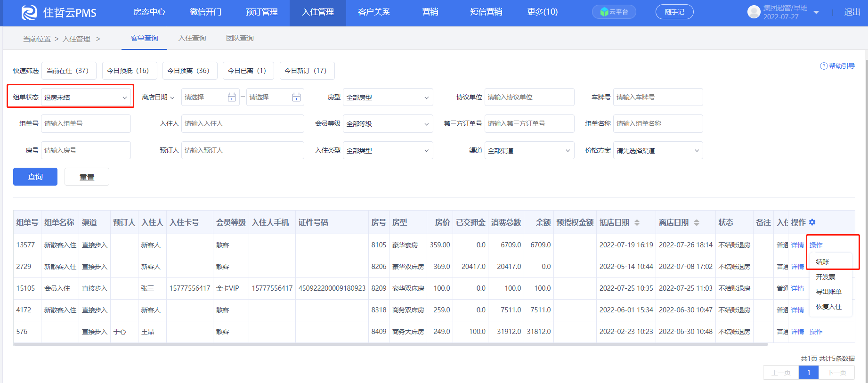Click the 预订人 input field
The height and width of the screenshot is (383, 868).
coord(243,150)
